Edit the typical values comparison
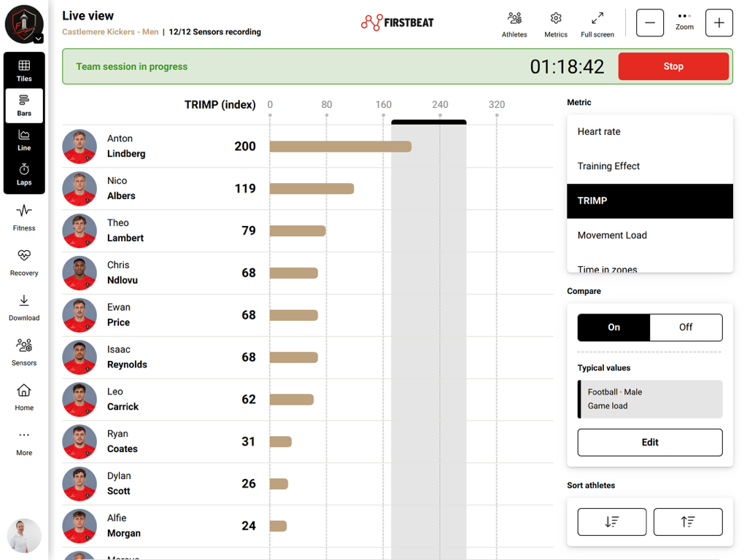 pyautogui.click(x=650, y=443)
